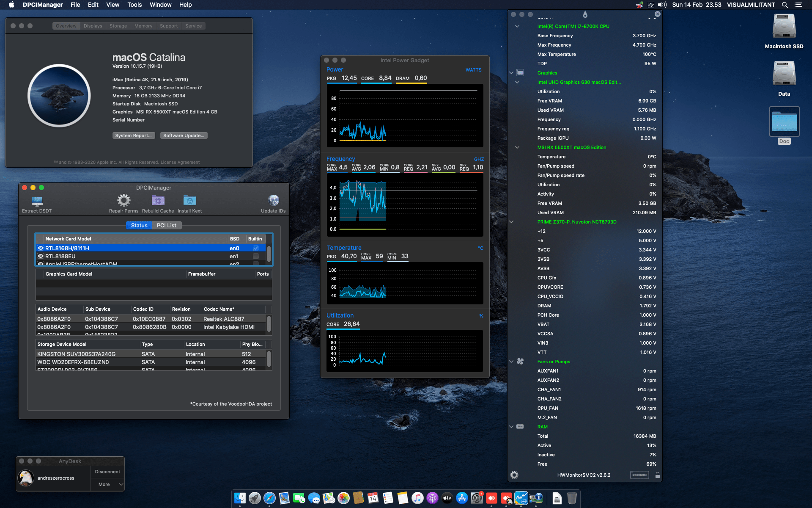Open App Store from the Dock
This screenshot has width=812, height=508.
click(462, 498)
